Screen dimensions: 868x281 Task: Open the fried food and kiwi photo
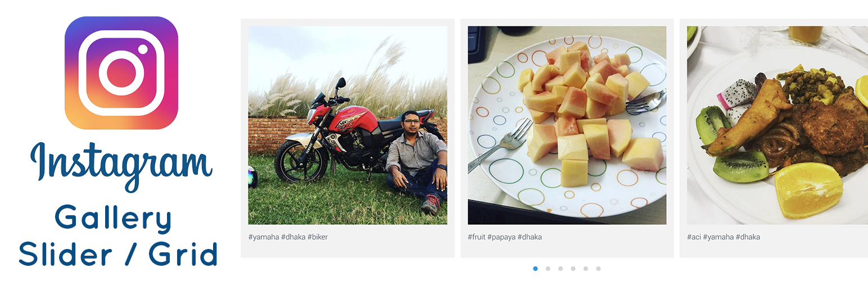point(777,125)
